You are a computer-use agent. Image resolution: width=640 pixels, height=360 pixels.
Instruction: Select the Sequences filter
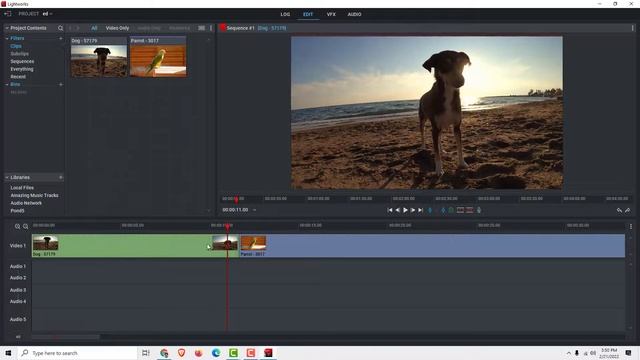pos(22,62)
